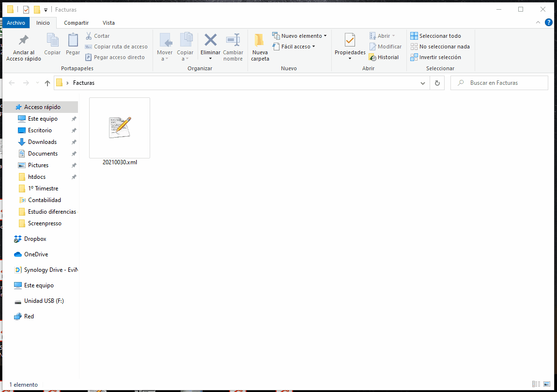Click Invertir selección option
Screen dimensions: 557x392
coord(435,57)
